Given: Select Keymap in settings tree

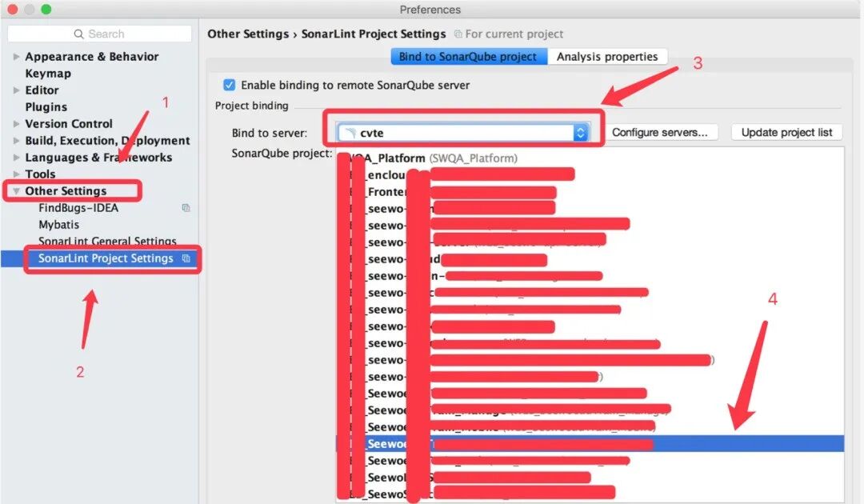Looking at the screenshot, I should point(48,74).
